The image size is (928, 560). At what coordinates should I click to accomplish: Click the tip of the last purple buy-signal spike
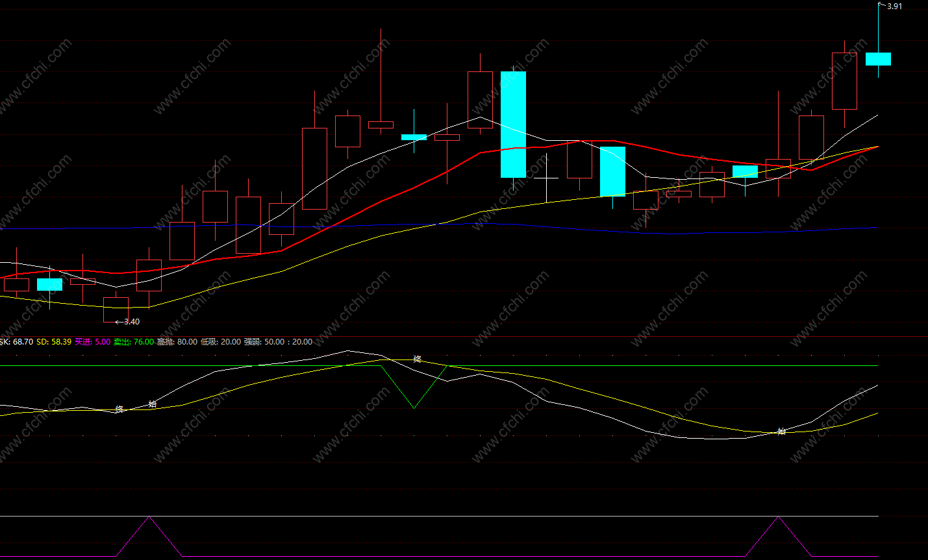tap(779, 517)
